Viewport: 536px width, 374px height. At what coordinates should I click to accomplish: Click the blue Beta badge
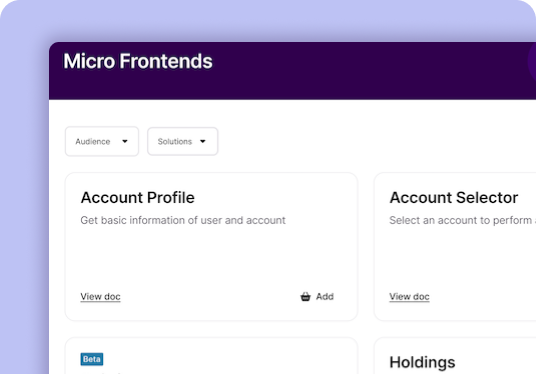click(92, 359)
